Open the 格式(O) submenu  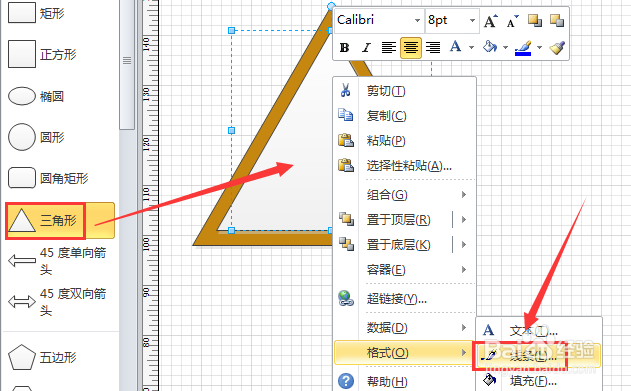point(405,353)
